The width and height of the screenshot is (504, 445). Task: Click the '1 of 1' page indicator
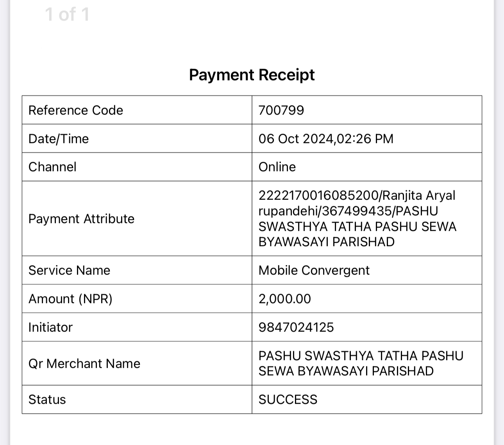coord(67,14)
